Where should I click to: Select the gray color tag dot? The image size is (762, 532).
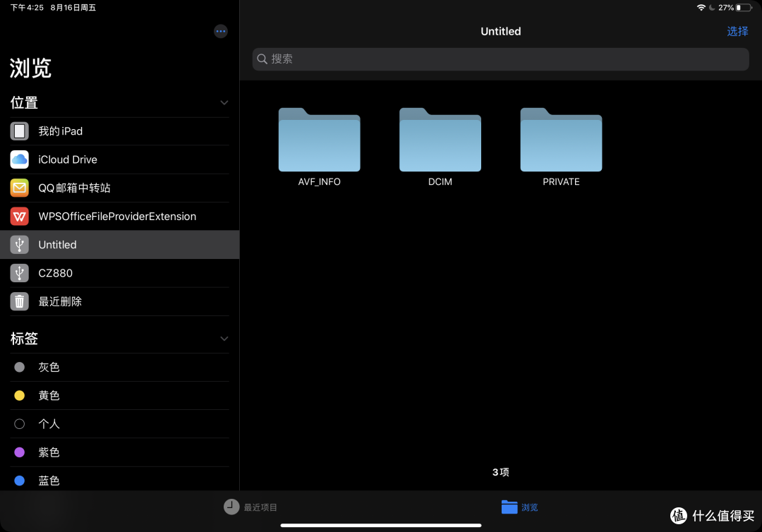(20, 368)
